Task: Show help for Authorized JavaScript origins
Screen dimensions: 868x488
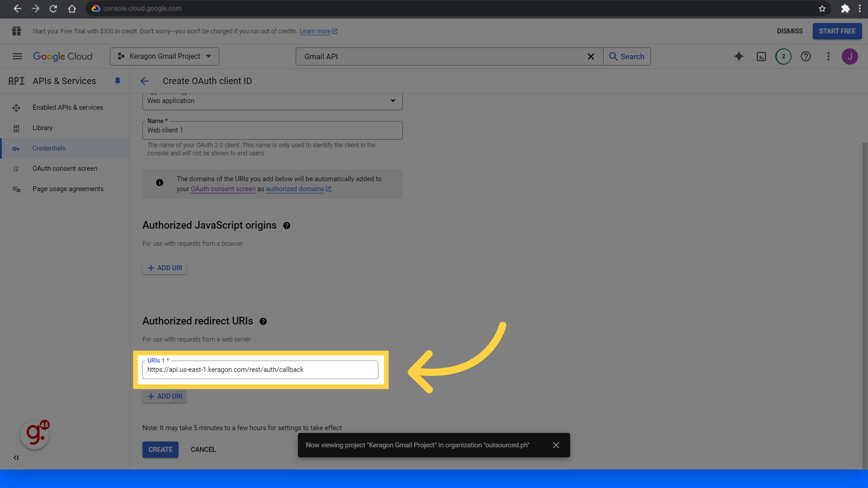Action: tap(287, 225)
